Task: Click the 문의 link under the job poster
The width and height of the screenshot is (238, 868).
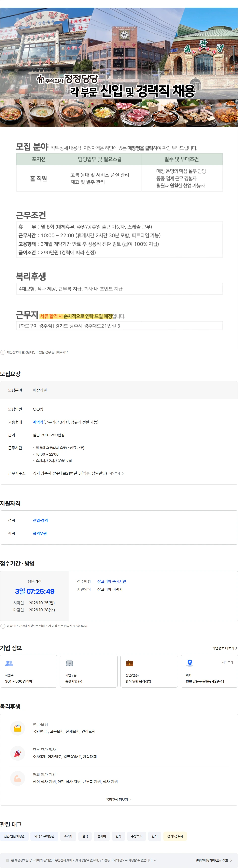Action: click(54, 352)
